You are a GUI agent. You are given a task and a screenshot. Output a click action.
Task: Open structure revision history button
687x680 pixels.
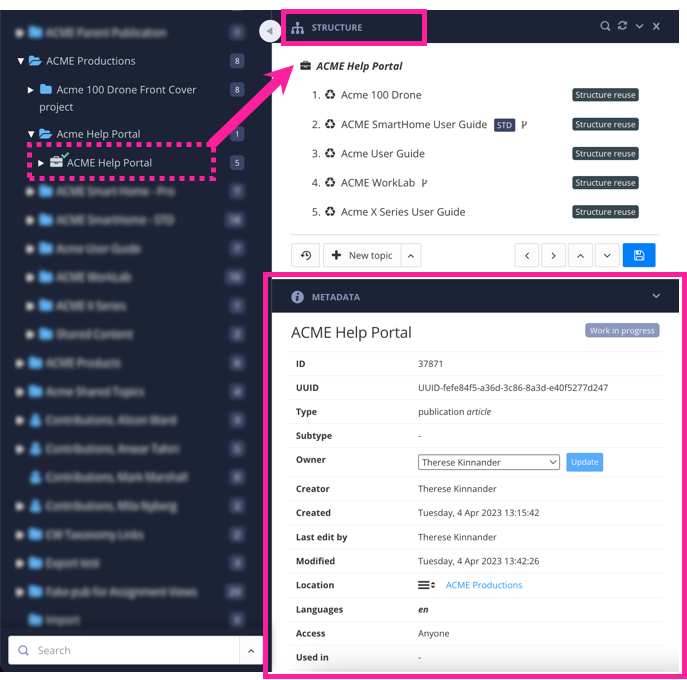306,255
